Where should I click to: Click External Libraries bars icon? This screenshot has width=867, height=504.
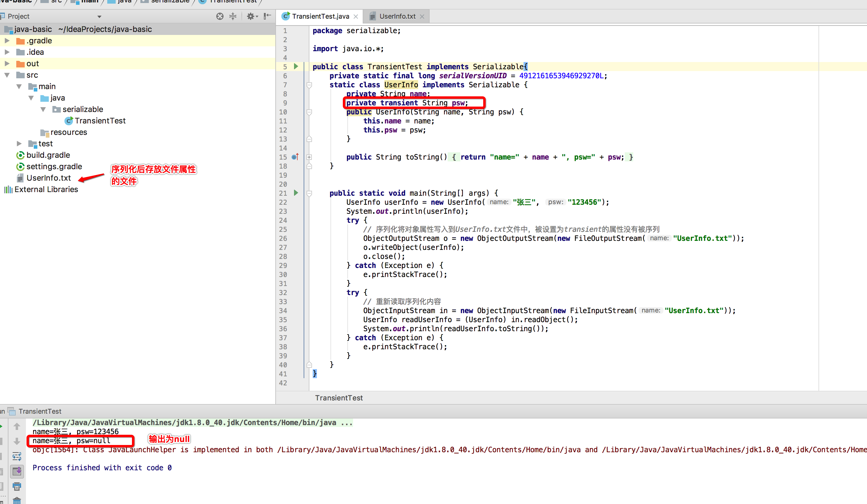[8, 189]
